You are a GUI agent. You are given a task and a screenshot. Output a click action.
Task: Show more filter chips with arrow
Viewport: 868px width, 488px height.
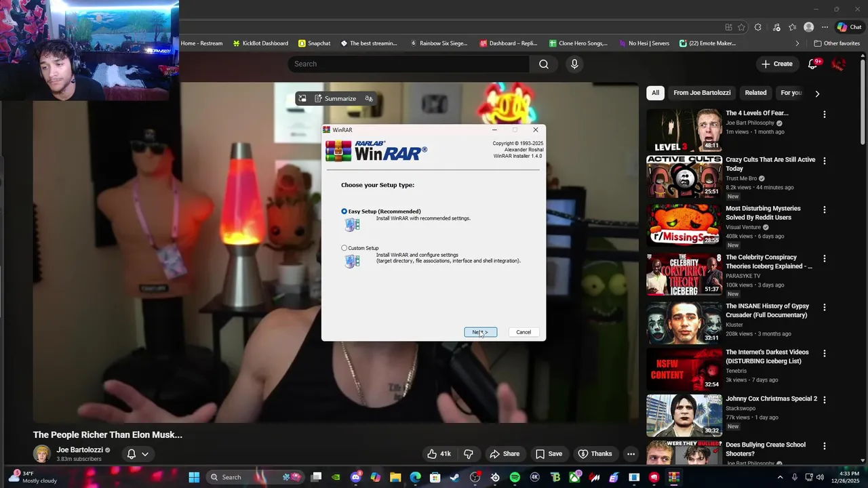[817, 94]
